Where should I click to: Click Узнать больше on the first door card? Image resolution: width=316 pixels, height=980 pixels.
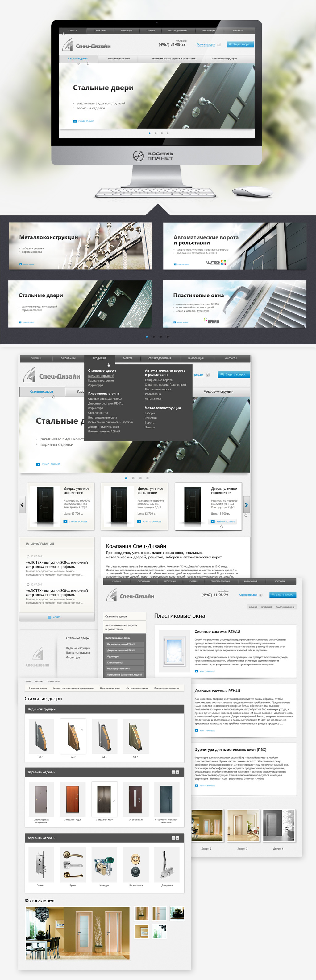pyautogui.click(x=75, y=521)
